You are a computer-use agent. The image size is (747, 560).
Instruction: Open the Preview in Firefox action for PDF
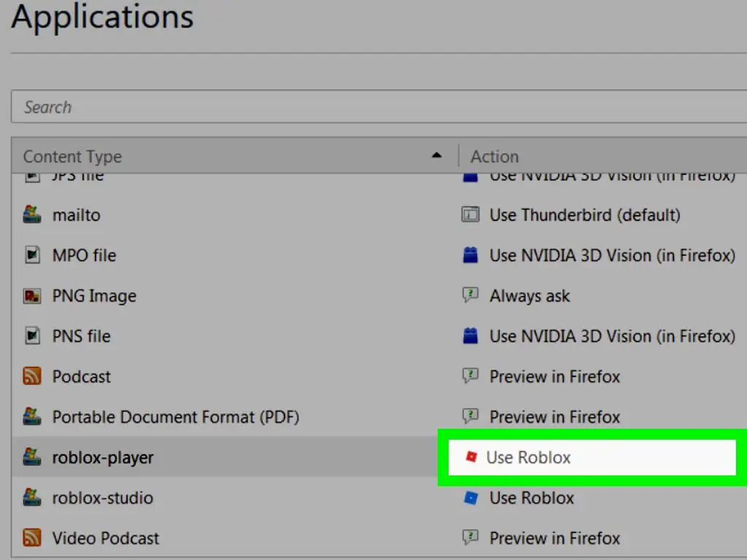(x=555, y=418)
